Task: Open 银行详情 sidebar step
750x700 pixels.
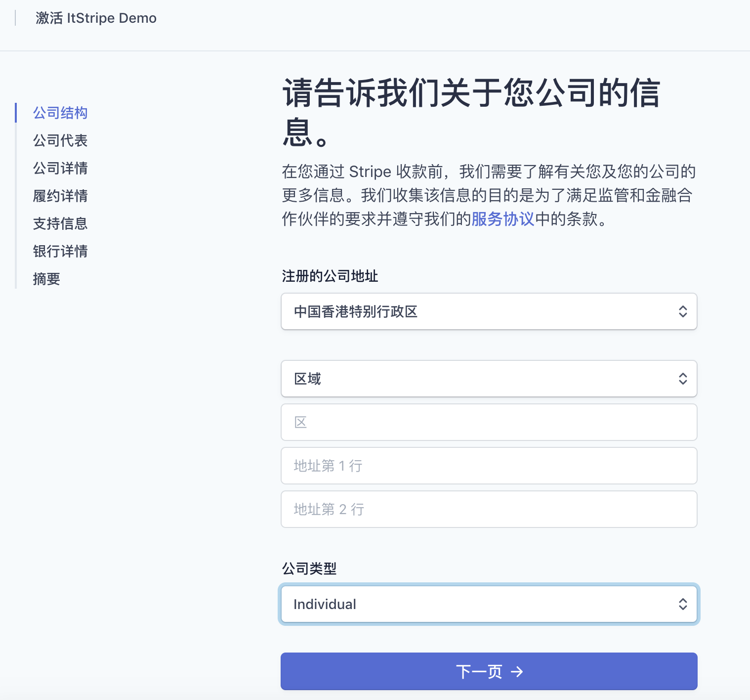Action: 60,251
